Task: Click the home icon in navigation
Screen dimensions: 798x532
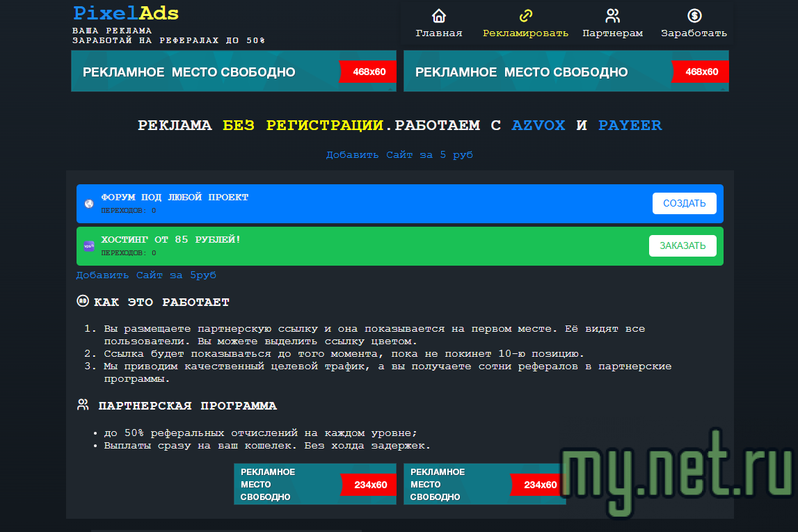Action: [438, 16]
